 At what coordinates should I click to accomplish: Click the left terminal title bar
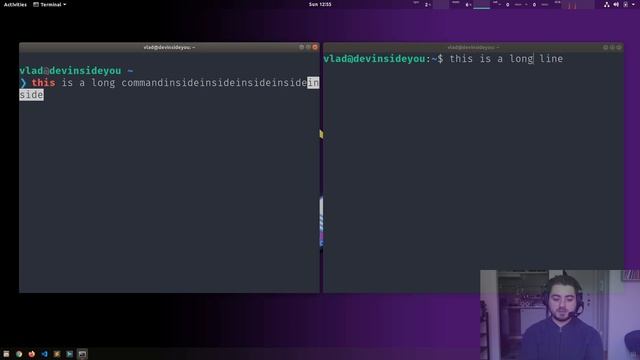pos(169,47)
